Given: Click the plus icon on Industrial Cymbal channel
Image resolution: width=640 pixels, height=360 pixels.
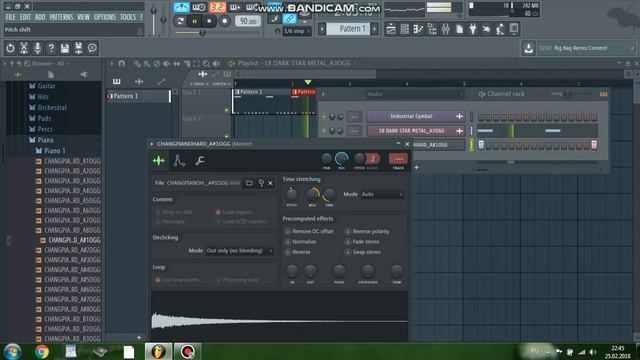Looking at the screenshot, I should 459,116.
